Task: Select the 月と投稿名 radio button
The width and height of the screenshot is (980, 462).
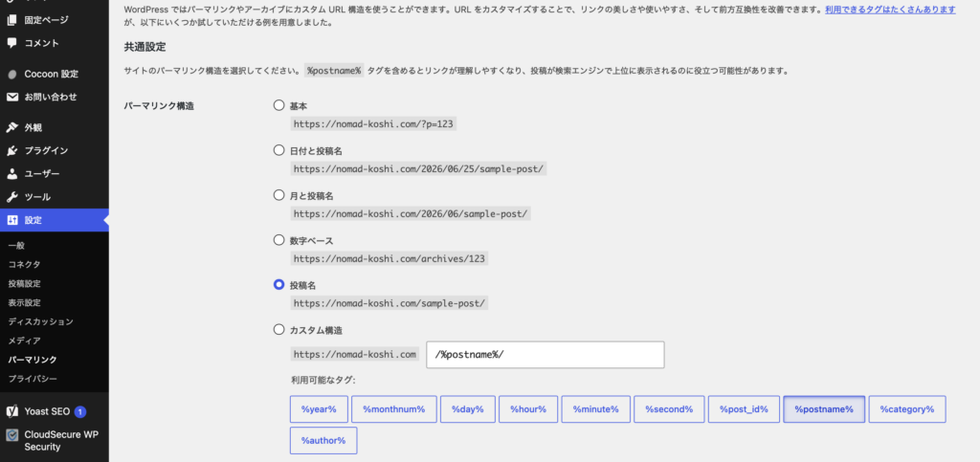Action: [278, 195]
